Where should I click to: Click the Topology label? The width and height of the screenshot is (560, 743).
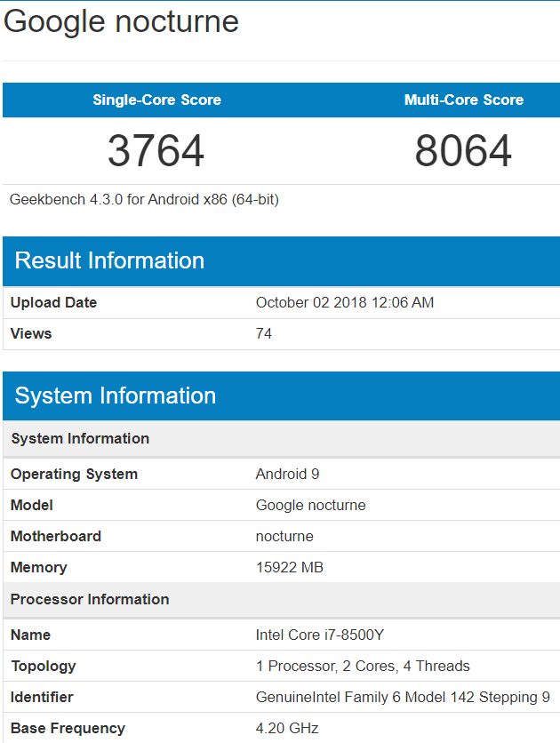[44, 667]
